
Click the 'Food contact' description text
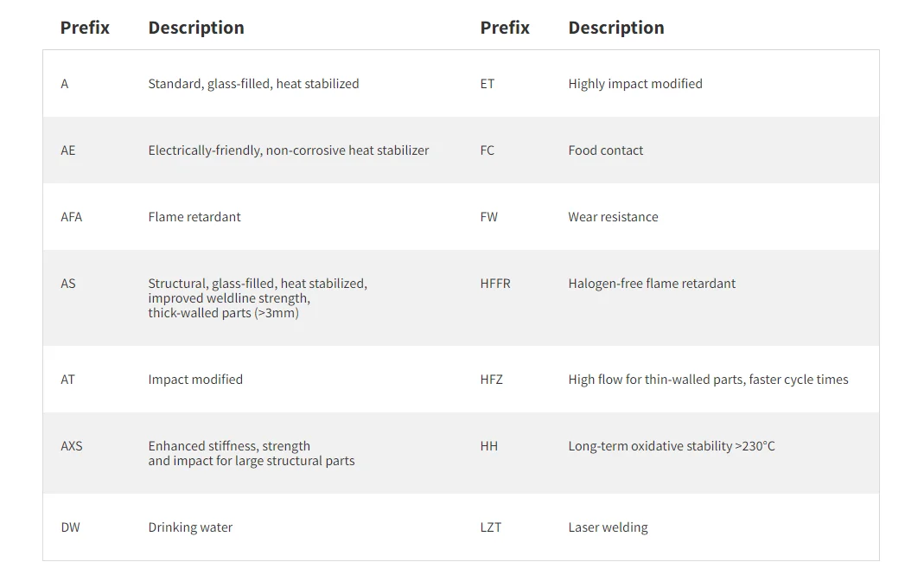click(605, 150)
